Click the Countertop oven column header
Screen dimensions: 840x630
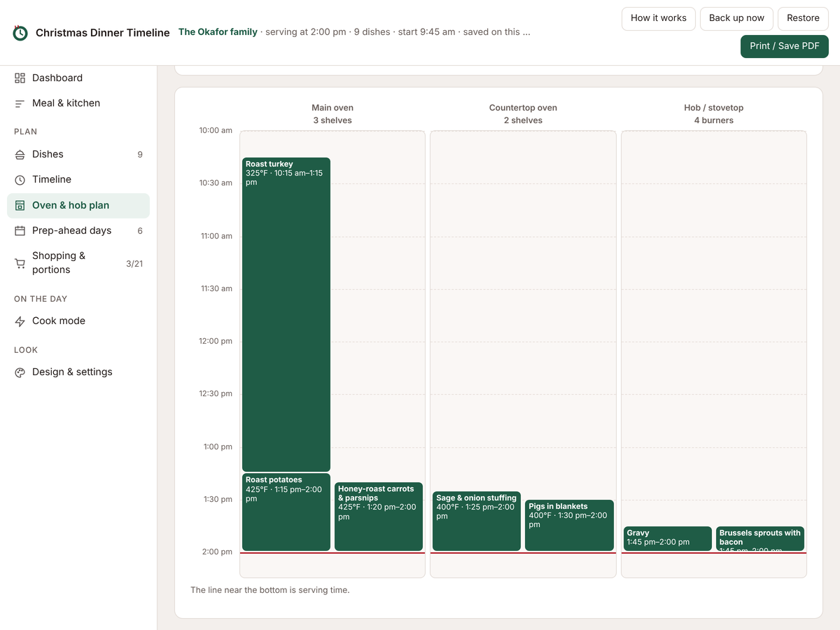click(x=523, y=114)
